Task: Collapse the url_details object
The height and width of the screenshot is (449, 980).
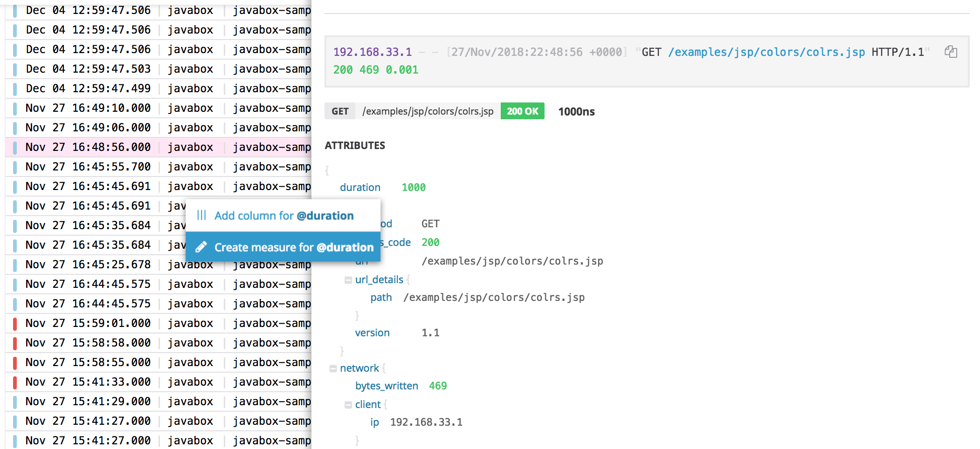Action: [x=348, y=279]
